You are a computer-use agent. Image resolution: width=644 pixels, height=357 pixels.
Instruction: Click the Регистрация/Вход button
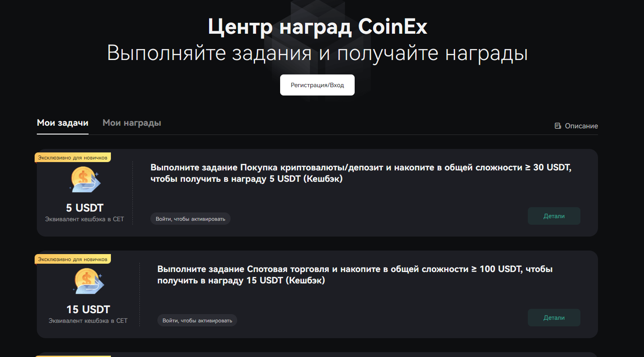coord(317,85)
